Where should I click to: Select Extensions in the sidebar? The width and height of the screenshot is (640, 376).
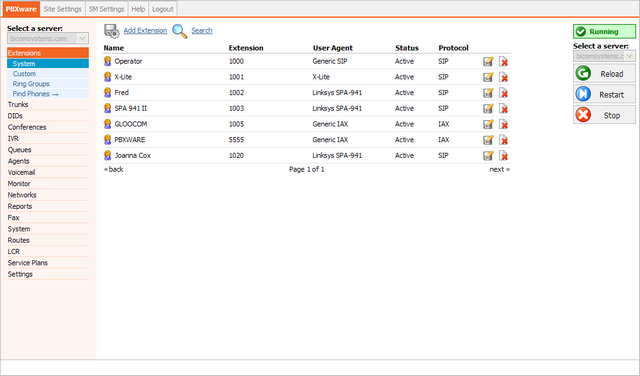click(x=48, y=53)
